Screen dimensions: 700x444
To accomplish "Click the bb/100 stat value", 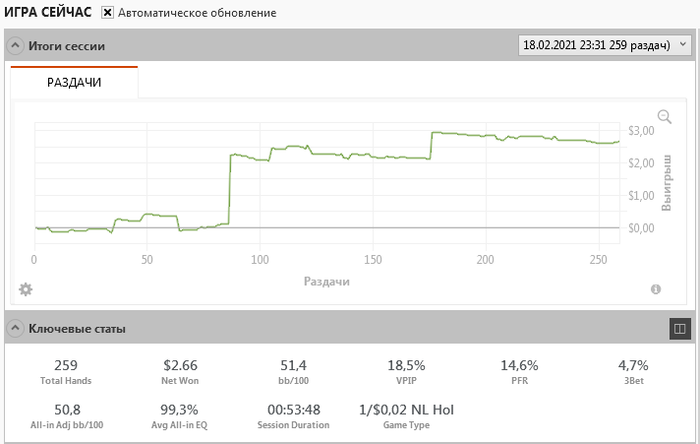I will point(294,366).
